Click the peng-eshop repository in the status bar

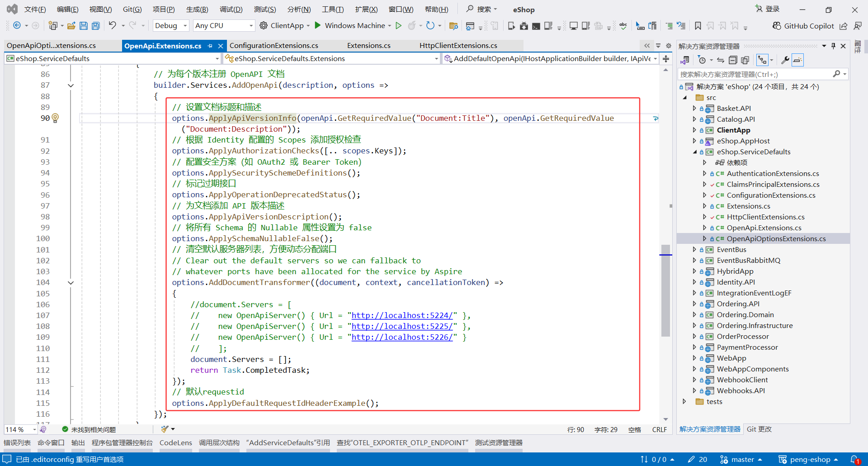pyautogui.click(x=808, y=460)
